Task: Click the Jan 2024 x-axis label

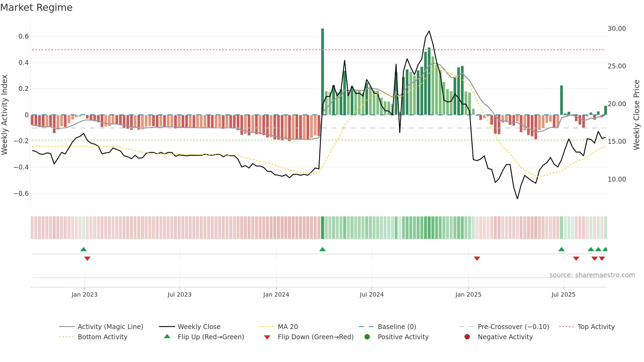Action: click(276, 295)
